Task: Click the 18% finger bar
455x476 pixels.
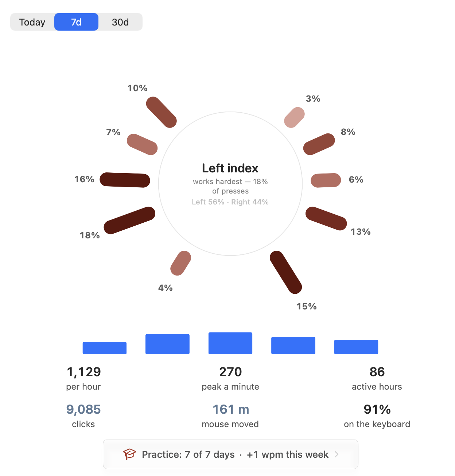Action: click(x=129, y=221)
